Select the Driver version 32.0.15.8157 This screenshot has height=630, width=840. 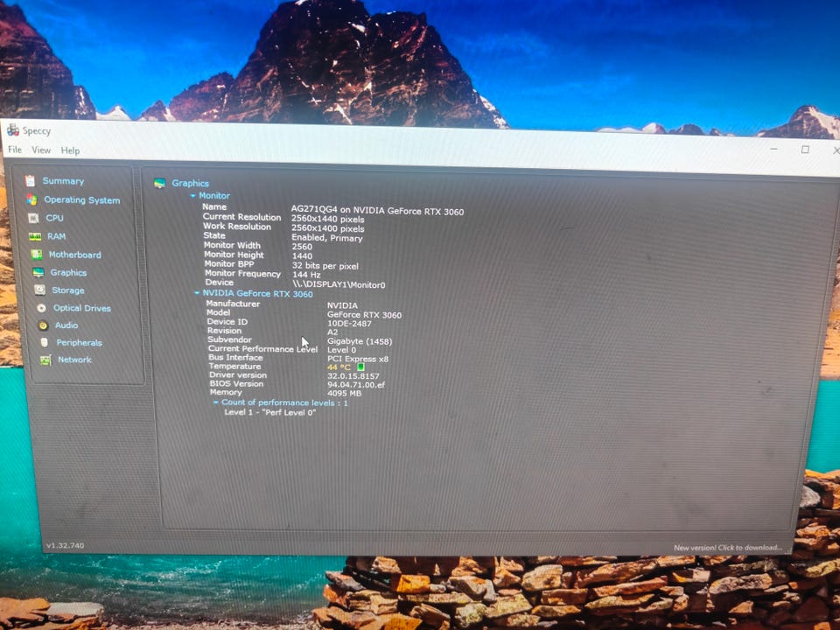click(353, 376)
